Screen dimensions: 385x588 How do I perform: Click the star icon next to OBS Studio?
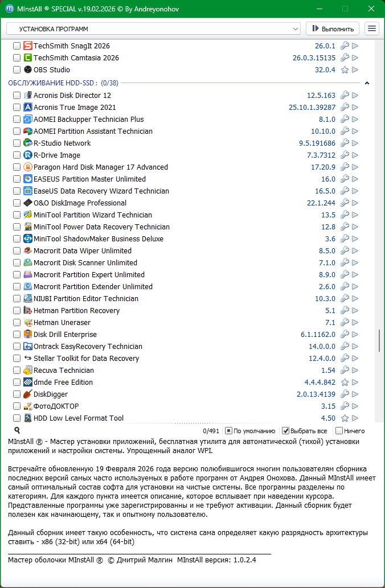click(x=345, y=70)
